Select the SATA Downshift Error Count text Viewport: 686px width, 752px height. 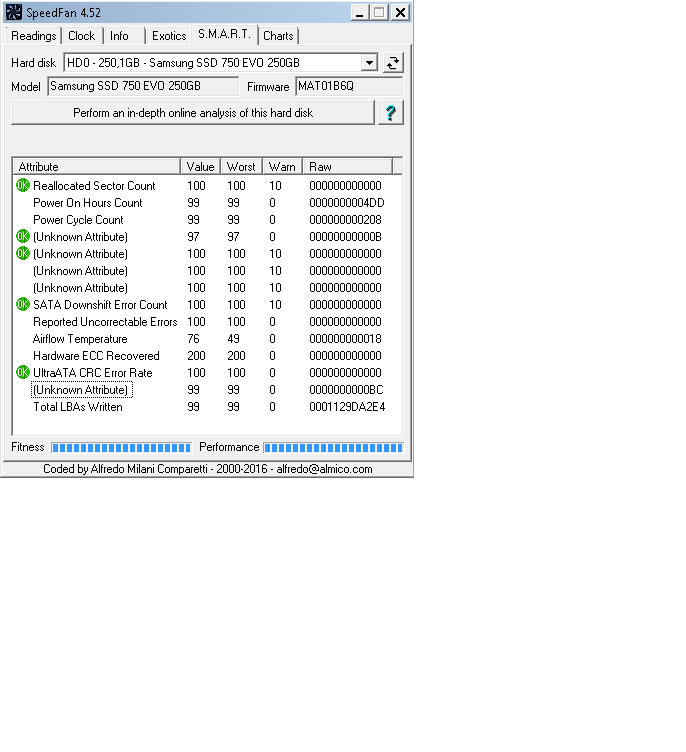(100, 305)
